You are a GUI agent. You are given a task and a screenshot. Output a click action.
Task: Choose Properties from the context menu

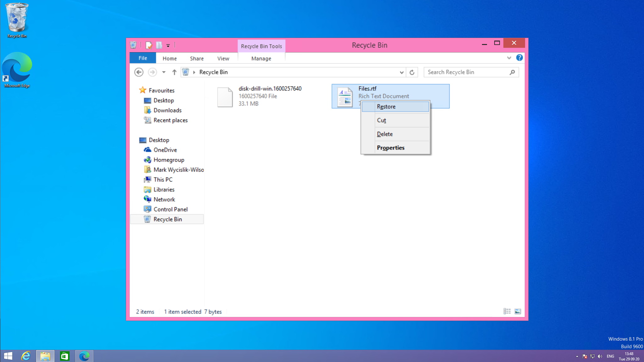pos(395,148)
